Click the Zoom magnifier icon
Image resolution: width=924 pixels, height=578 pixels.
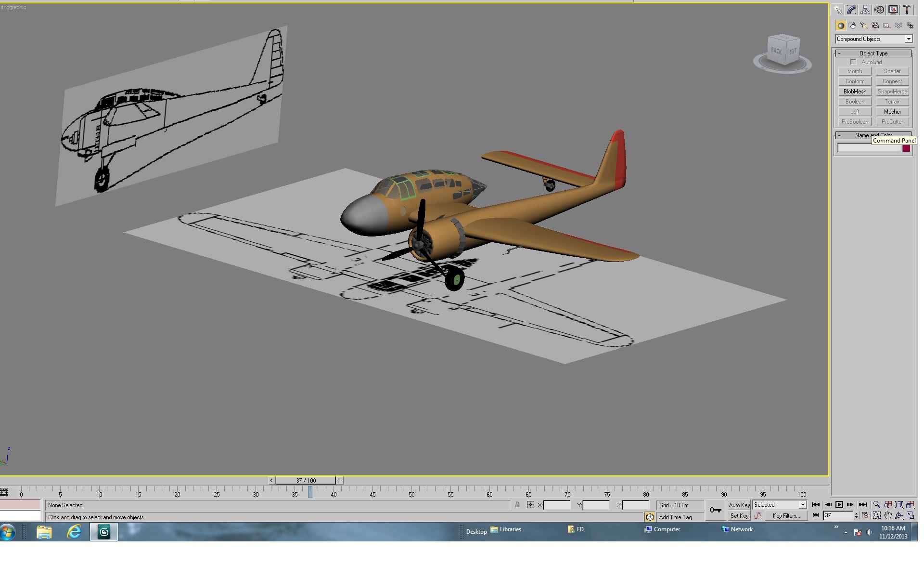[877, 505]
